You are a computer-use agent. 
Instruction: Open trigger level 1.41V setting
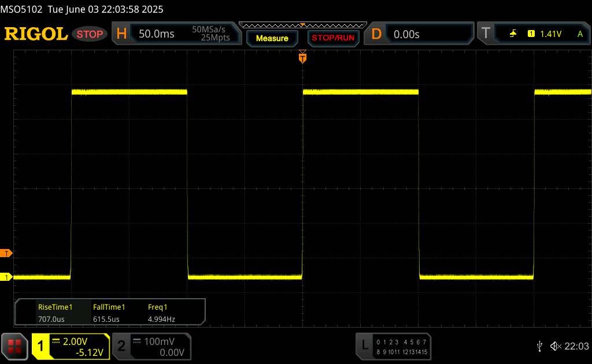click(550, 34)
